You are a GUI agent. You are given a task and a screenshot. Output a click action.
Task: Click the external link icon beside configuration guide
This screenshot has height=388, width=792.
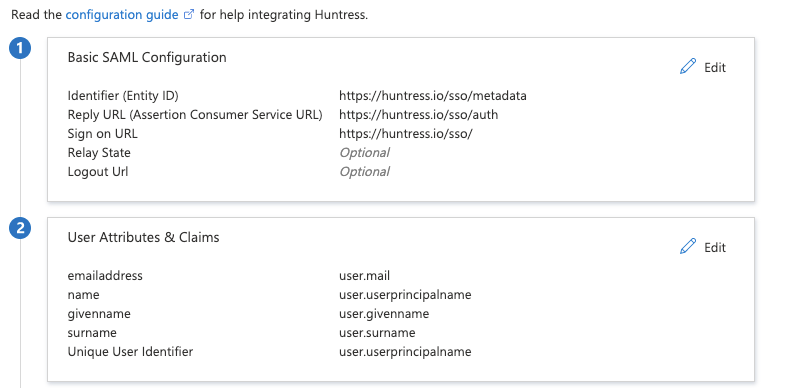(189, 15)
